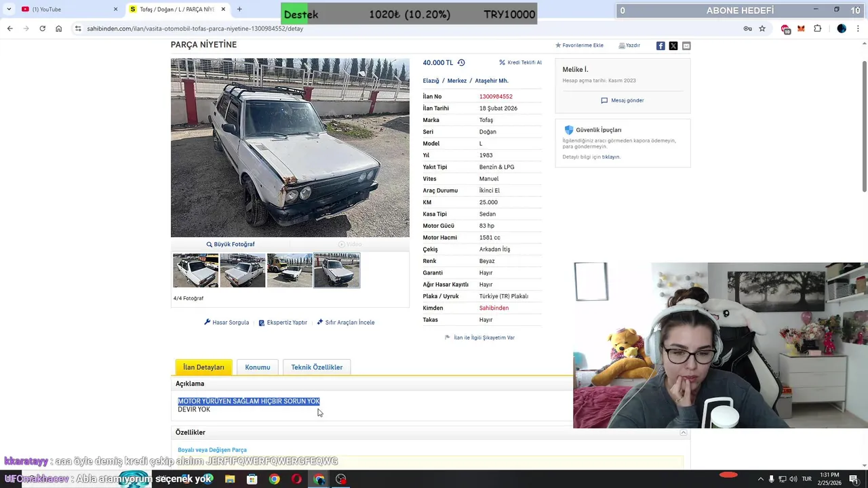Switch TUR keyboard language indicator
This screenshot has width=868, height=488.
[x=807, y=479]
